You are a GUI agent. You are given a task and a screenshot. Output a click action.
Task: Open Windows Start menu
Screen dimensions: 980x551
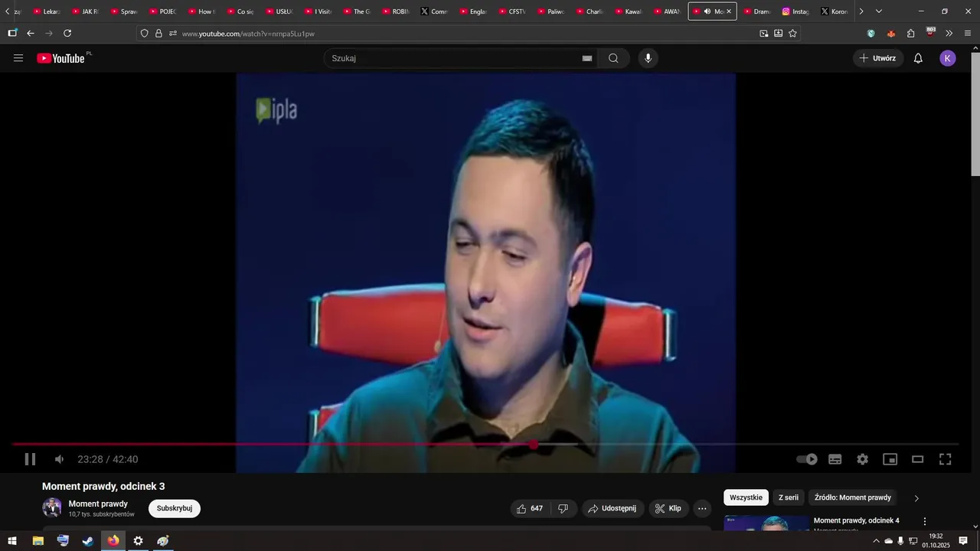[x=12, y=541]
